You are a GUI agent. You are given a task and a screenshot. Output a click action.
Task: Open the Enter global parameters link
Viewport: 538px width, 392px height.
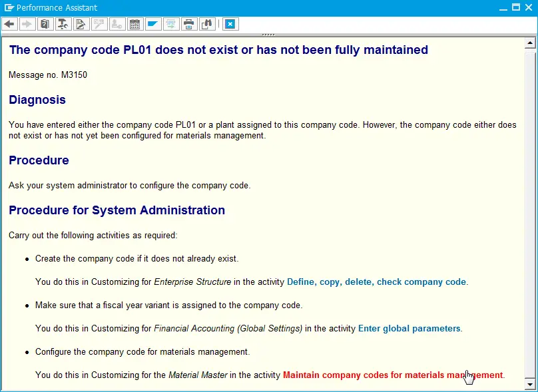pos(409,329)
